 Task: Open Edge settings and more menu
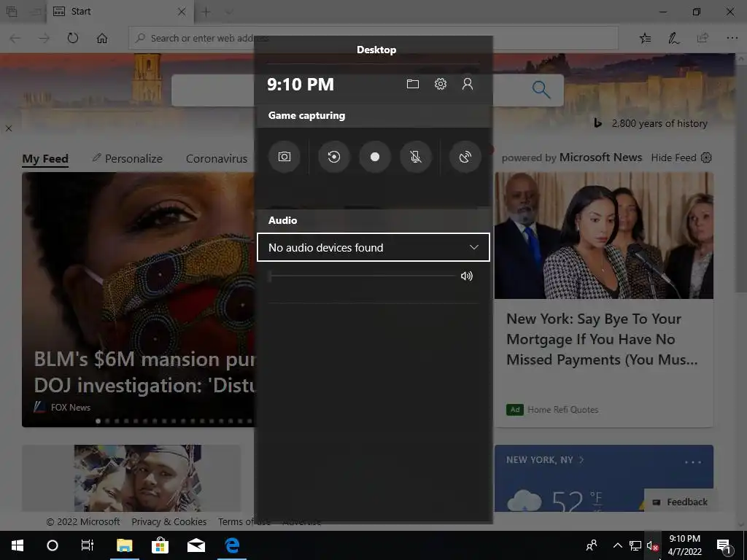(732, 38)
